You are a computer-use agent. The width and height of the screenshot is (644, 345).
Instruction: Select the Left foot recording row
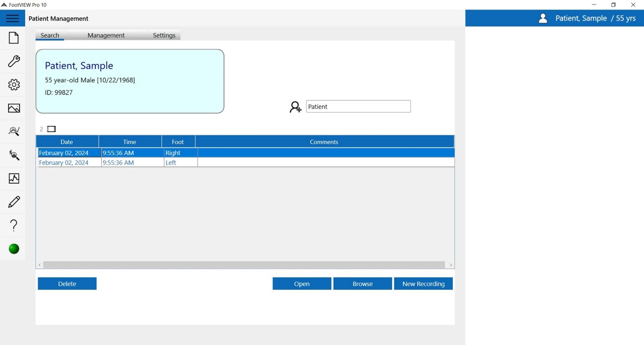[244, 162]
